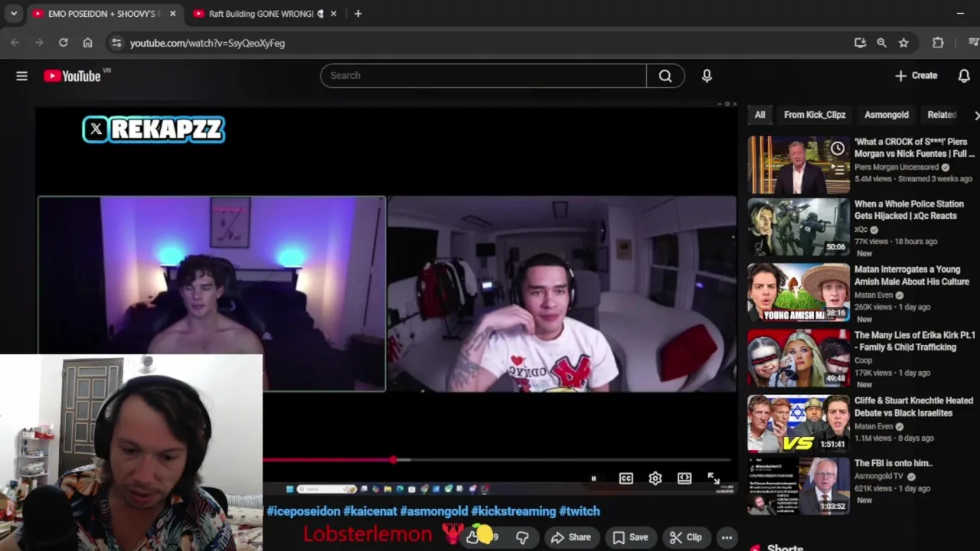This screenshot has width=980, height=551.
Task: Open the browser extensions puzzle icon
Action: (x=938, y=43)
